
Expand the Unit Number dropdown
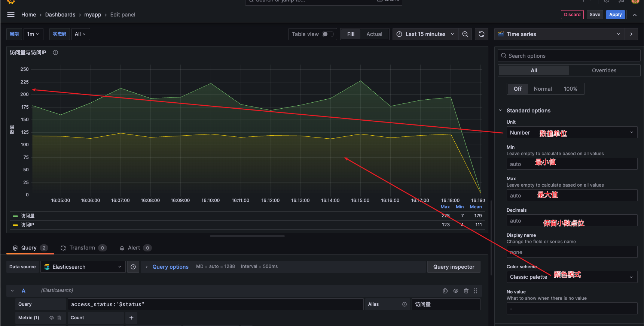tap(571, 133)
